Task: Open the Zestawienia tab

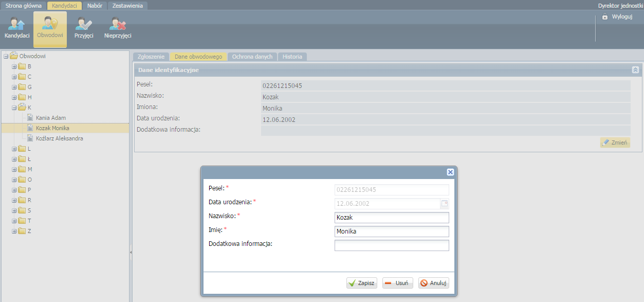Action: [127, 6]
